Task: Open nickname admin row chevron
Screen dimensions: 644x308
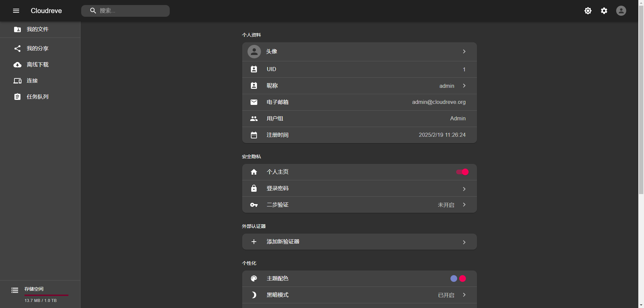Action: click(x=464, y=86)
